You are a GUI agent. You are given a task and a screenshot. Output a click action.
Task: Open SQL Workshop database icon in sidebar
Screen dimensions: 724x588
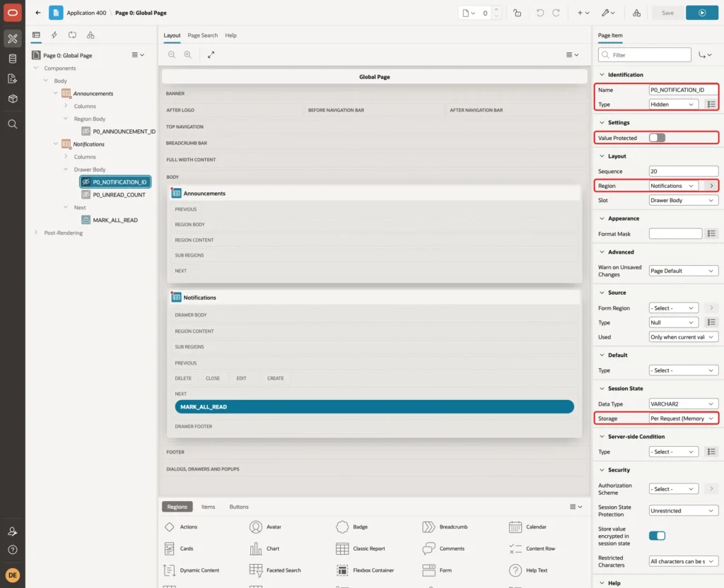pos(13,59)
